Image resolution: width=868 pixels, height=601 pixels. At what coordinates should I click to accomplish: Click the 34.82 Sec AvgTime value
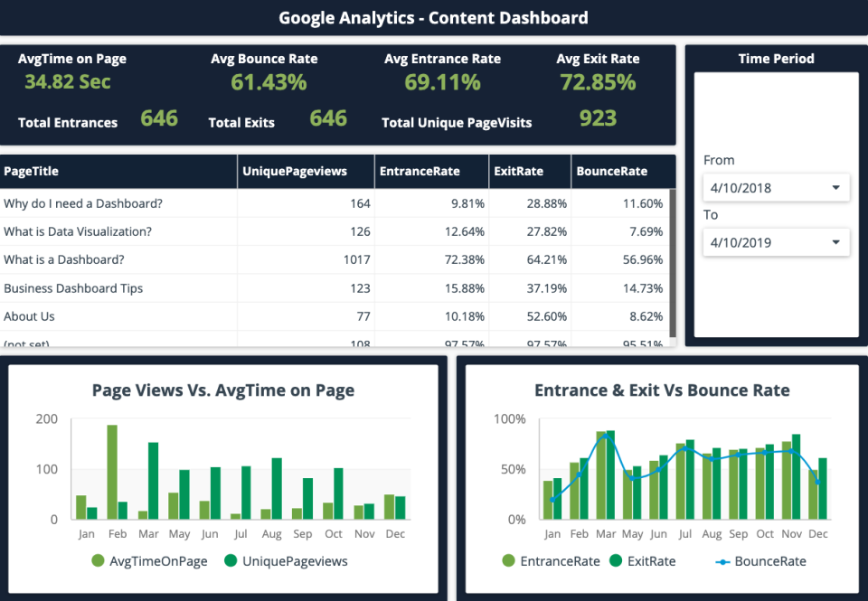tap(68, 82)
